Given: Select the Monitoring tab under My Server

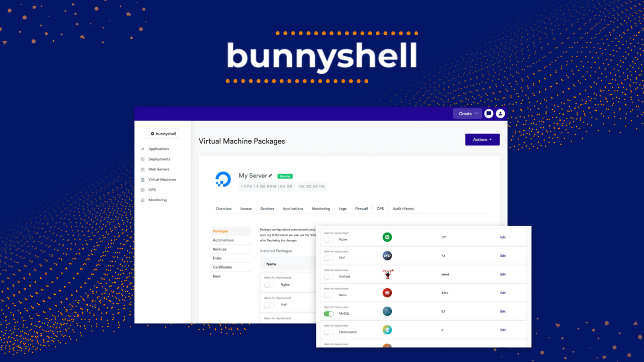Looking at the screenshot, I should pos(321,209).
